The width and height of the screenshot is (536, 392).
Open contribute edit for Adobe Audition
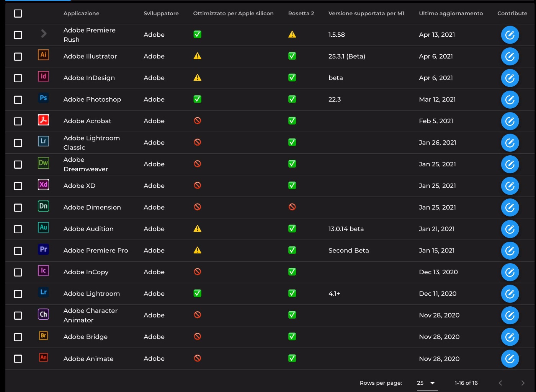click(510, 229)
